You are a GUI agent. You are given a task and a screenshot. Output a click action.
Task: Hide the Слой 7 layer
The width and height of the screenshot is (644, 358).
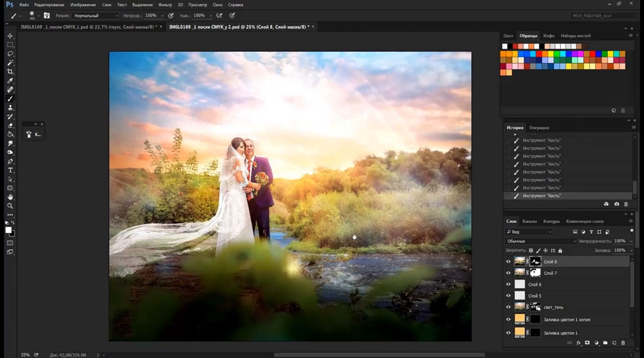click(508, 273)
